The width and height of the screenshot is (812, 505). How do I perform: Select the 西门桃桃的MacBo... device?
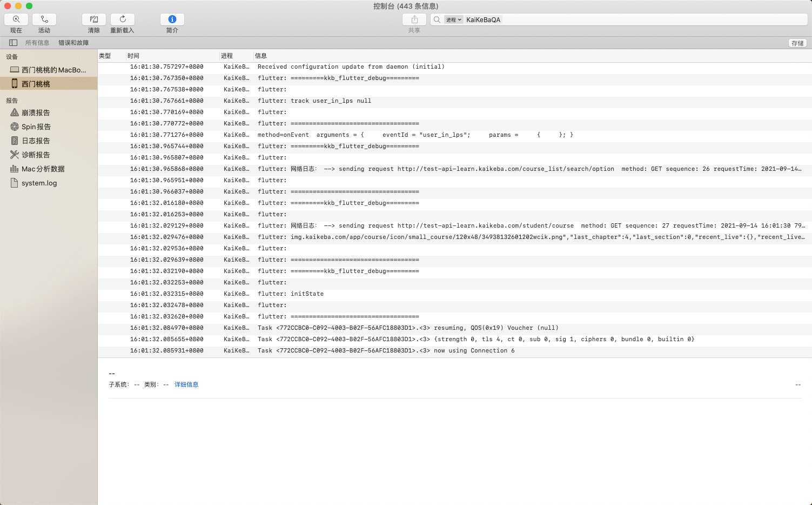[49, 70]
